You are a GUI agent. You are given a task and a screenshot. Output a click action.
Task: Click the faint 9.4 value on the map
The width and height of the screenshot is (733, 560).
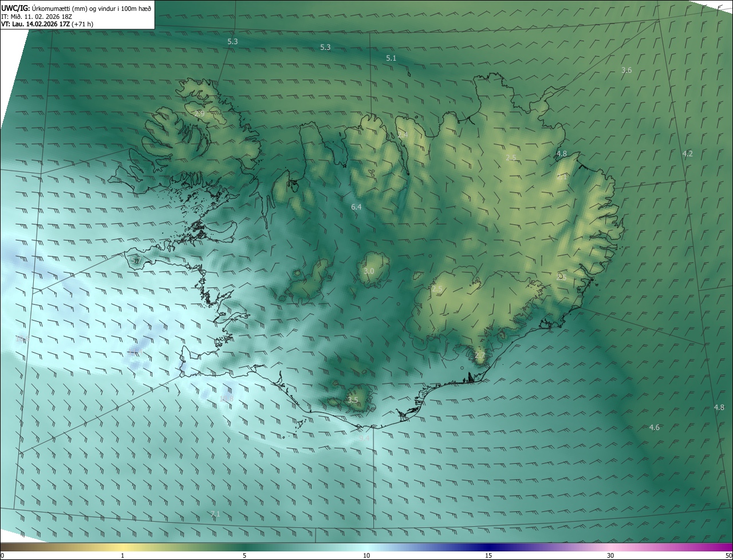point(365,437)
